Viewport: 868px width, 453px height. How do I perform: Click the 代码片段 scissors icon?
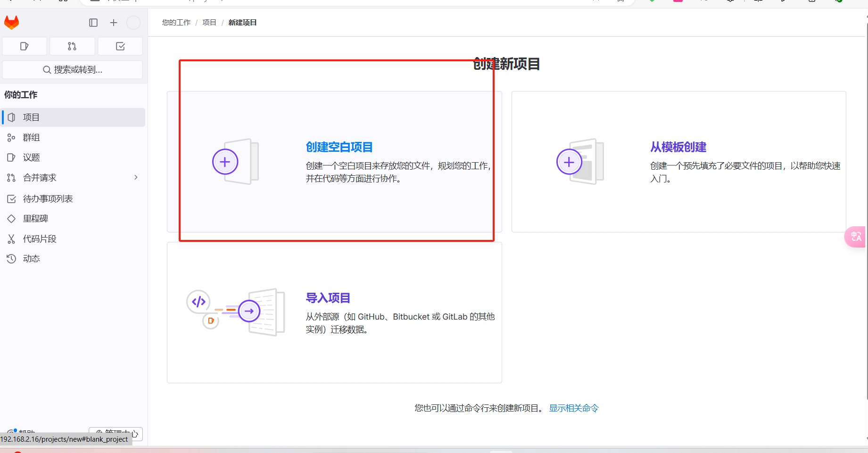tap(11, 239)
